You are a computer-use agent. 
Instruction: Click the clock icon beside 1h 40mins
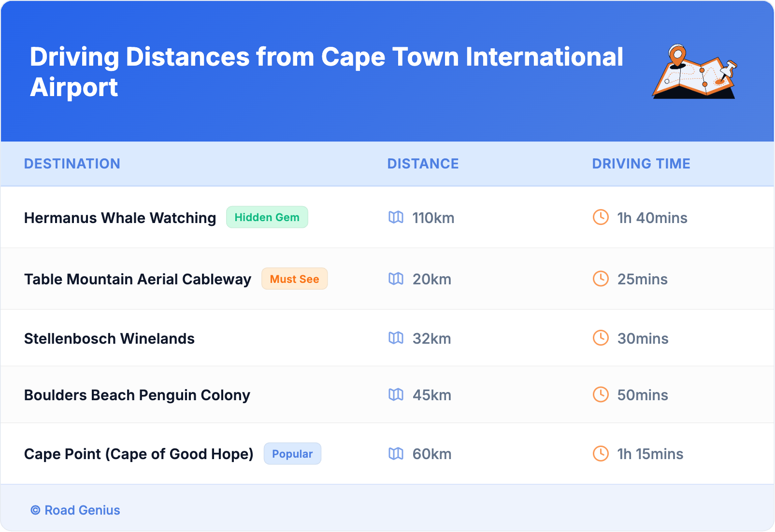(x=601, y=217)
